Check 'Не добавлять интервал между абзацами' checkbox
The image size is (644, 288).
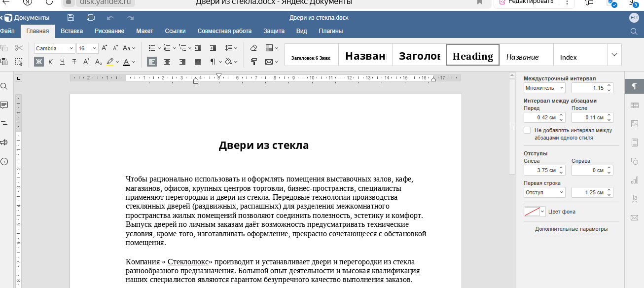coord(527,131)
